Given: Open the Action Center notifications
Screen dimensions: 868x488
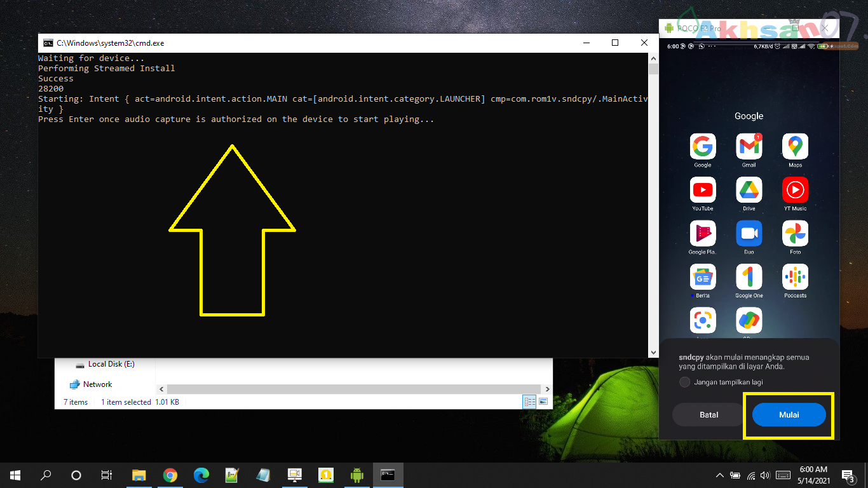Looking at the screenshot, I should tap(848, 475).
